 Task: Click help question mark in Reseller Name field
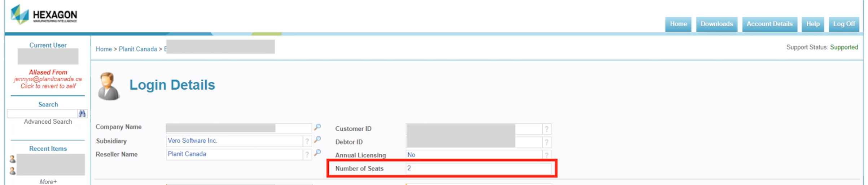(307, 154)
